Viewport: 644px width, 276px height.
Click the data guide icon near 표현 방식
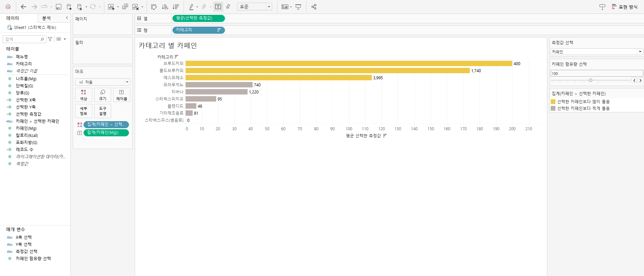[603, 7]
